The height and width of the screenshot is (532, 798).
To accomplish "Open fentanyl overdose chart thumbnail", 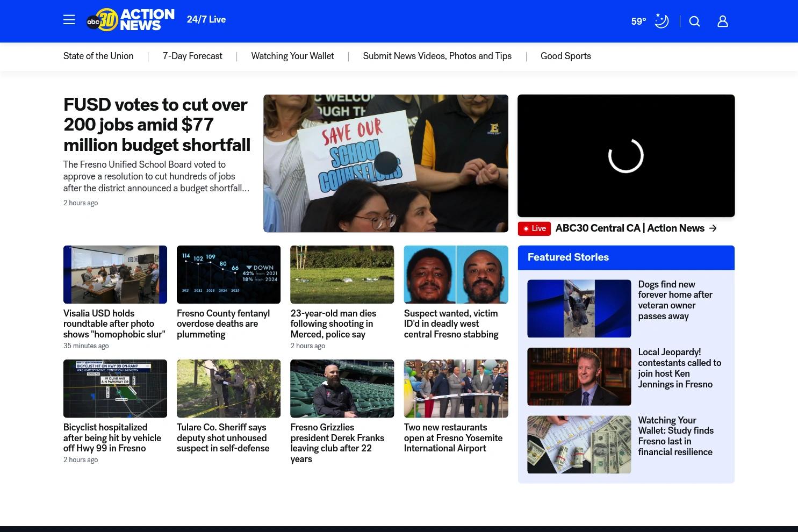I will tap(229, 275).
